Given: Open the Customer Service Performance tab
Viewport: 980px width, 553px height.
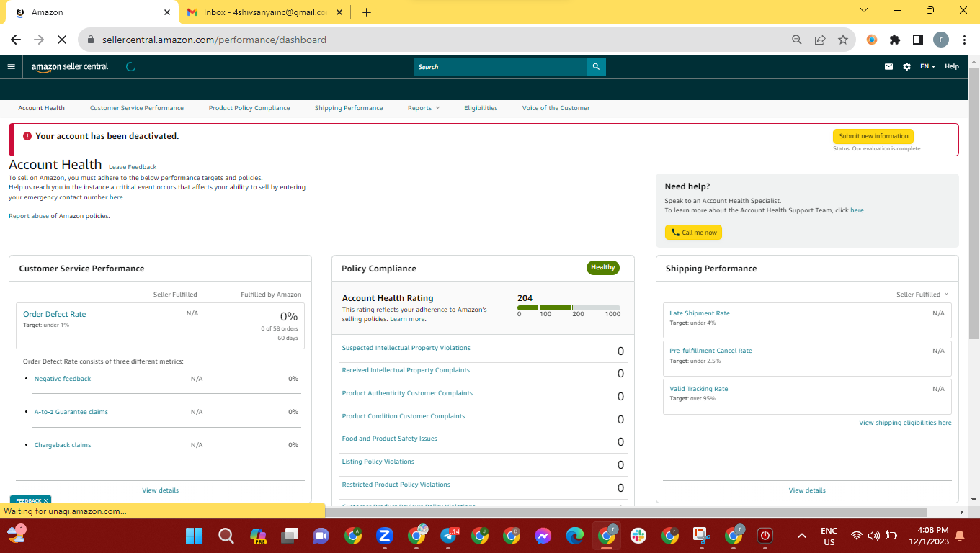Looking at the screenshot, I should tap(137, 108).
